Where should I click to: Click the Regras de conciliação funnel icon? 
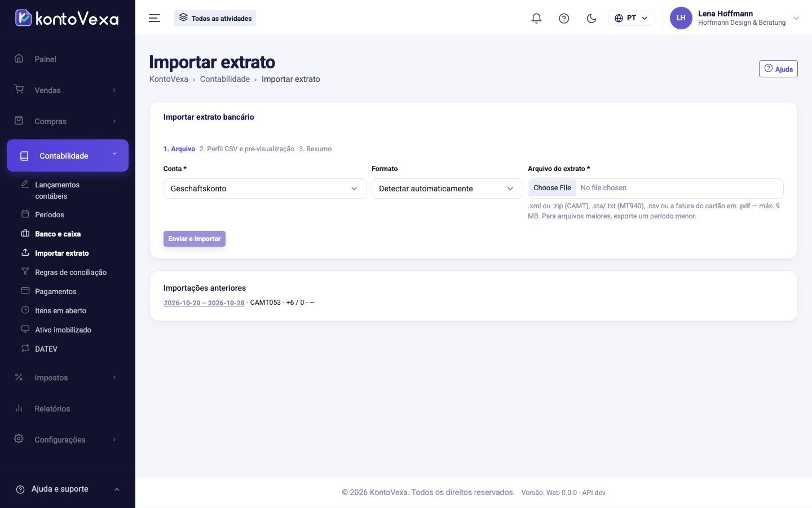tap(25, 271)
